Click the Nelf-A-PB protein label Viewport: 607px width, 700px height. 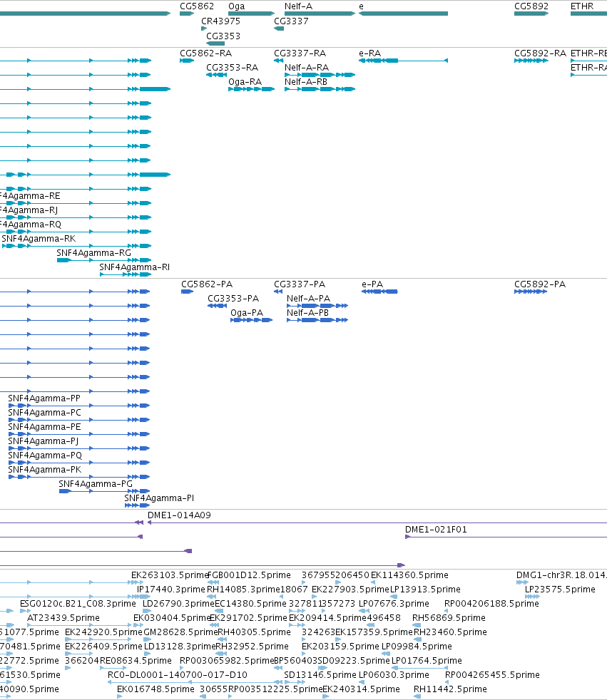[307, 312]
